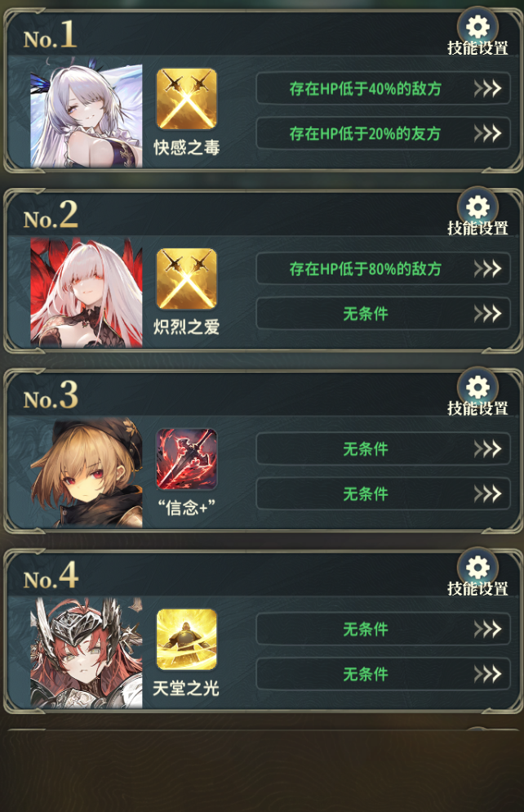Viewport: 524px width, 812px height.
Task: Tap the No.4 helmeted red-haired character portrait
Action: tap(87, 653)
